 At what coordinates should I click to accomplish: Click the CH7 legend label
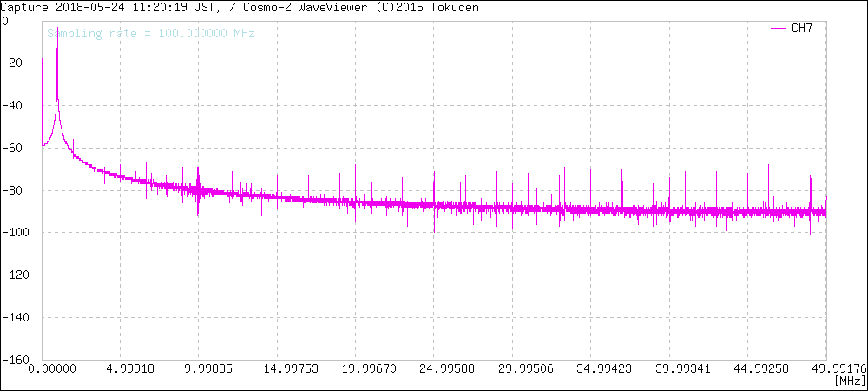tap(802, 29)
